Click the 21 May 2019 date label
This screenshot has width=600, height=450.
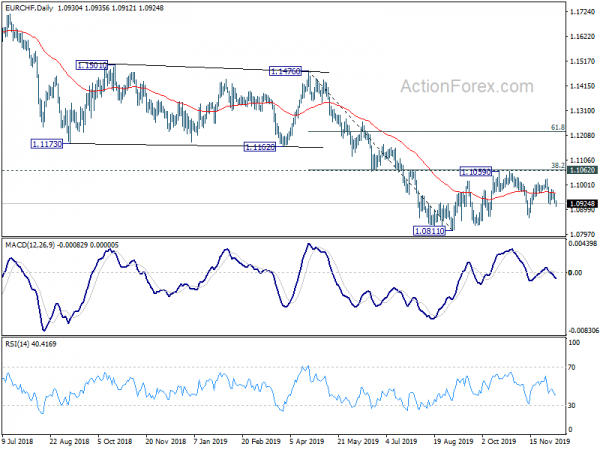[x=358, y=441]
